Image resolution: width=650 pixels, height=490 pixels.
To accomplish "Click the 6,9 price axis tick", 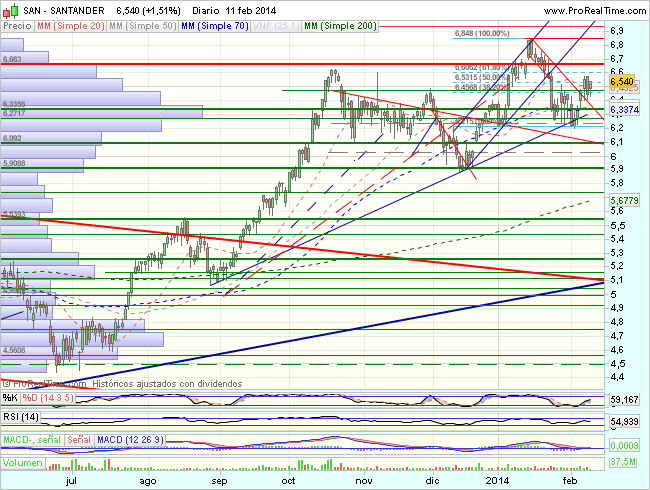I will tap(617, 31).
